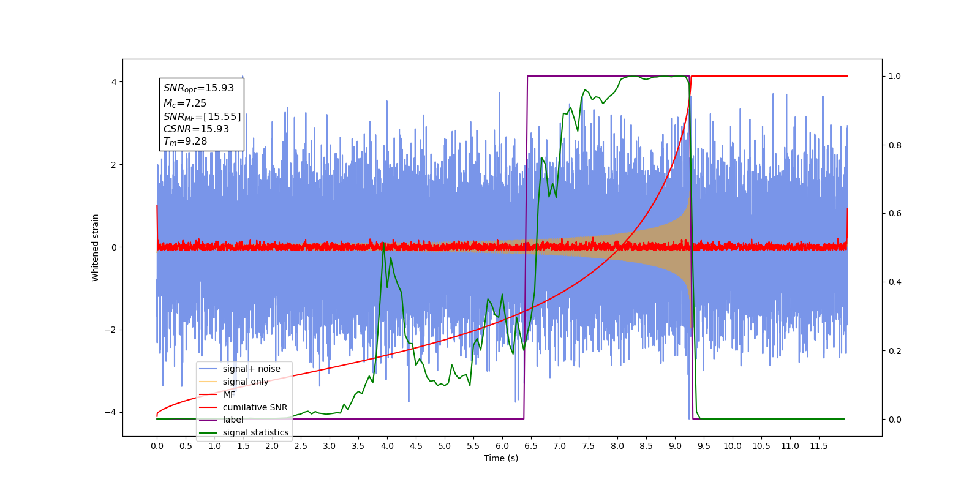Click the SNRMF=[15.55] annotation text

(202, 116)
